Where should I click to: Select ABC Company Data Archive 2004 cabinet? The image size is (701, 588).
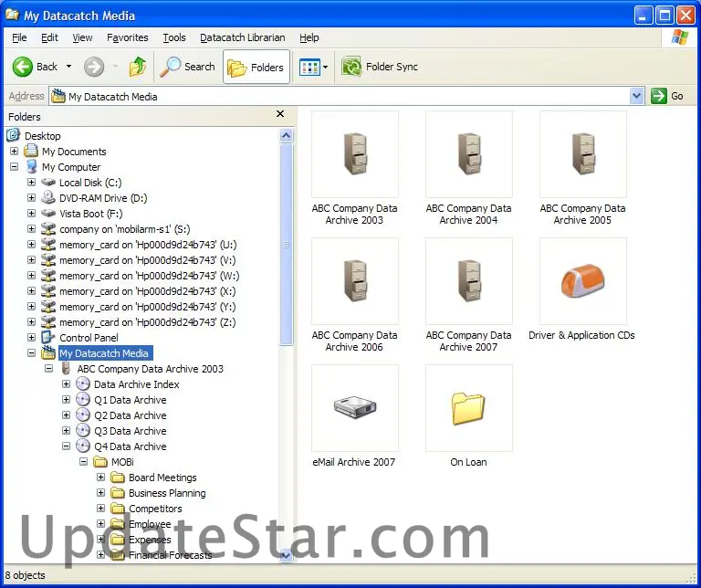click(469, 154)
